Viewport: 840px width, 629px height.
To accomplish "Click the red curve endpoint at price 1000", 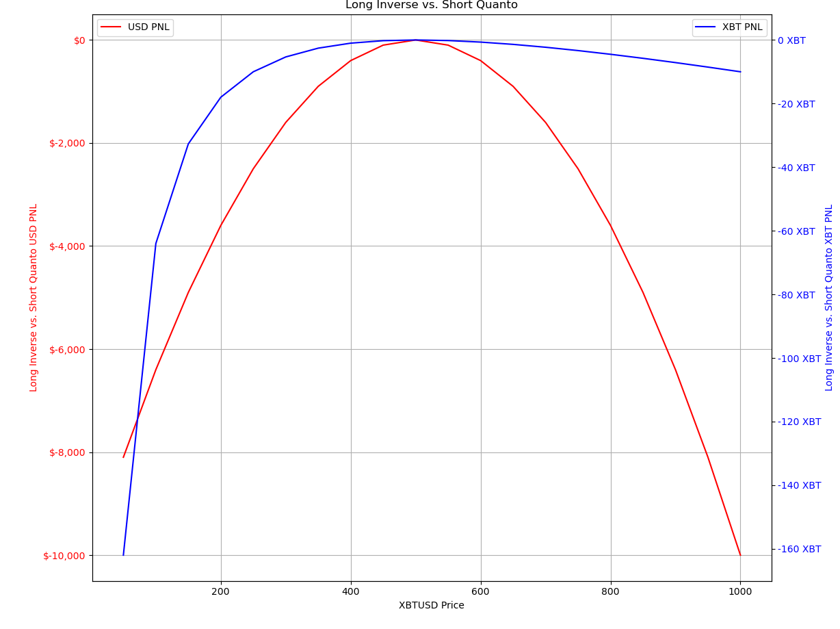I will click(740, 555).
